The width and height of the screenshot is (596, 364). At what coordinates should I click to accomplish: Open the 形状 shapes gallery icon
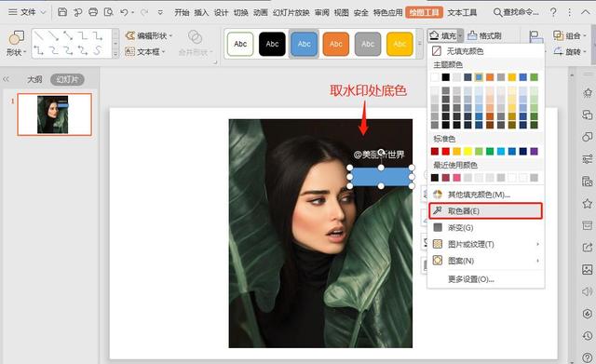(x=17, y=37)
